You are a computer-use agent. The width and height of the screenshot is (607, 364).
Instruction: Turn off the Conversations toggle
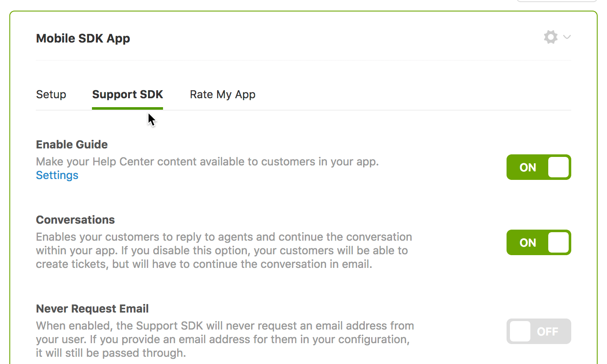tap(538, 242)
